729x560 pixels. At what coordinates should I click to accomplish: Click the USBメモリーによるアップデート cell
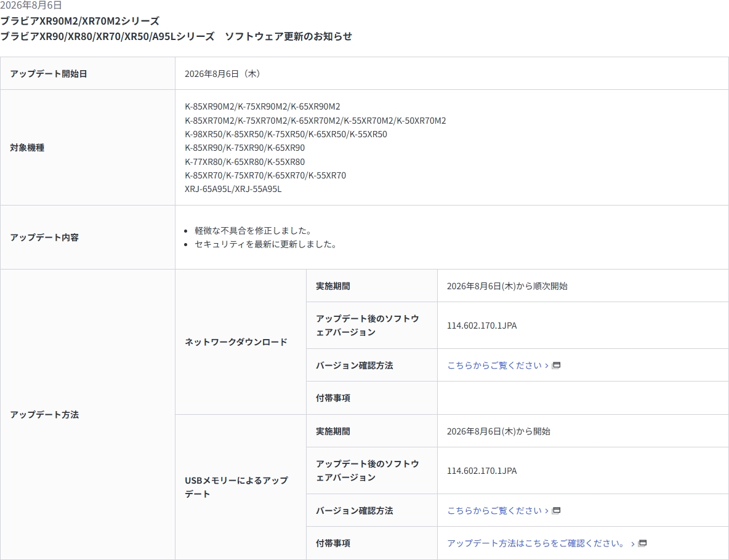236,487
